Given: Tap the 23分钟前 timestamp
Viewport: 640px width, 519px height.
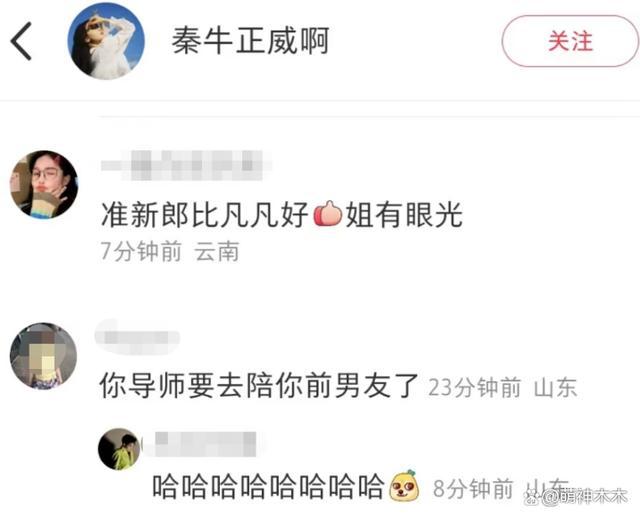Looking at the screenshot, I should [475, 387].
